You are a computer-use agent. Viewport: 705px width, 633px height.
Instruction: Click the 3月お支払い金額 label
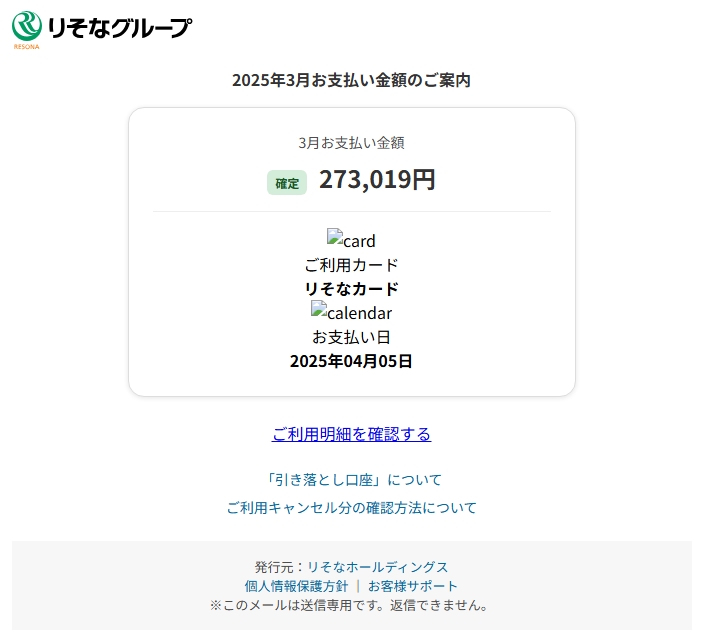click(x=351, y=143)
